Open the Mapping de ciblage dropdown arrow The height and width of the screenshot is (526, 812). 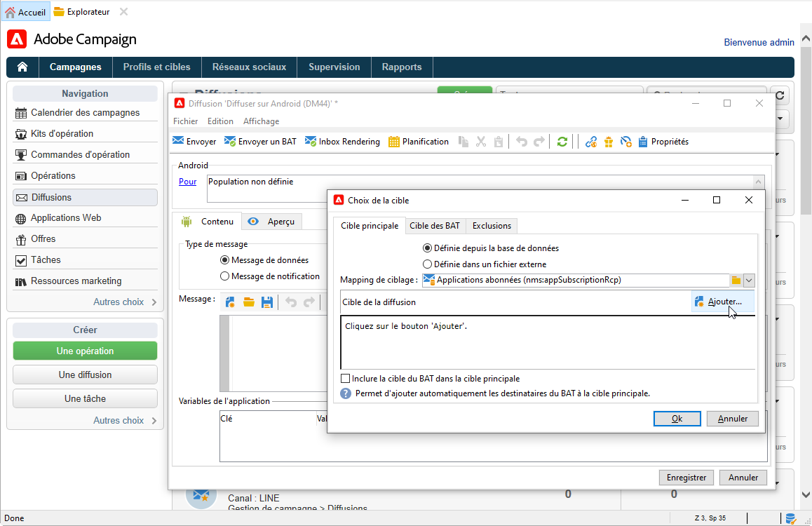pos(749,280)
